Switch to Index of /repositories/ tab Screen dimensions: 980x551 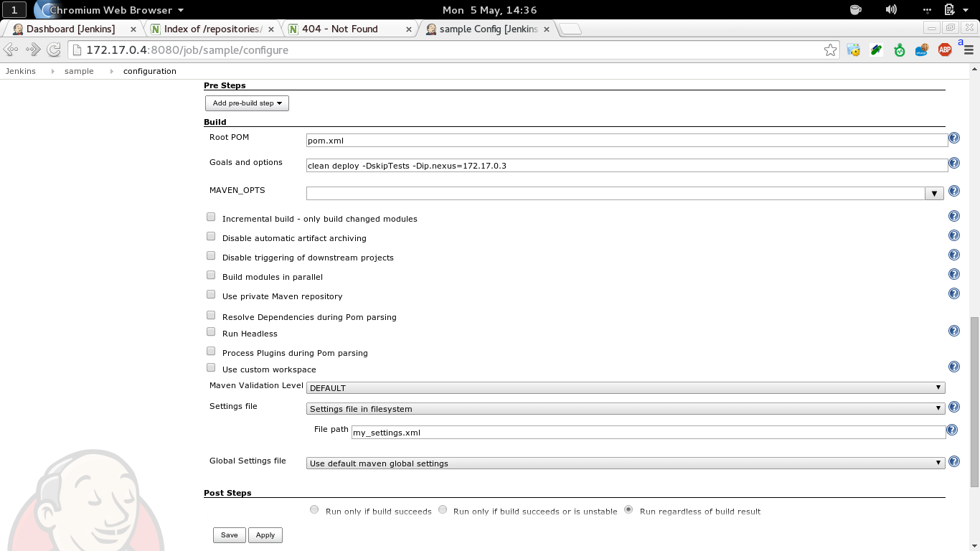tap(212, 29)
